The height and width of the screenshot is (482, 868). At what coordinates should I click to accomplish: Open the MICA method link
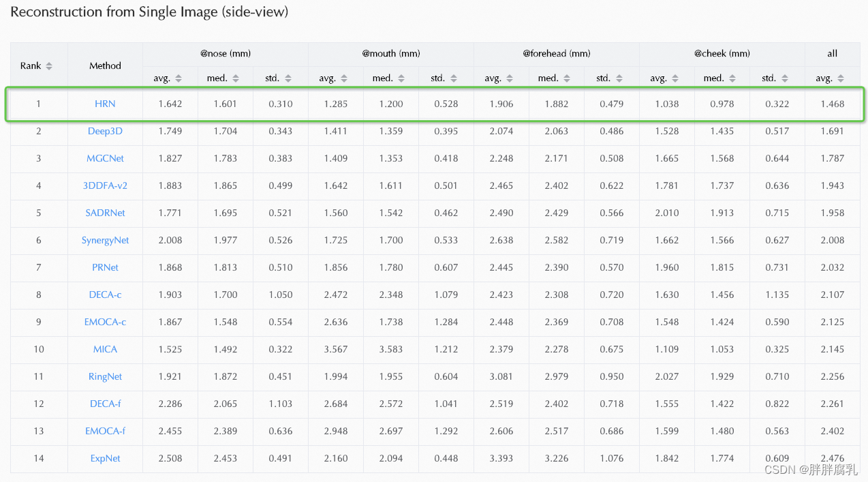pyautogui.click(x=105, y=349)
